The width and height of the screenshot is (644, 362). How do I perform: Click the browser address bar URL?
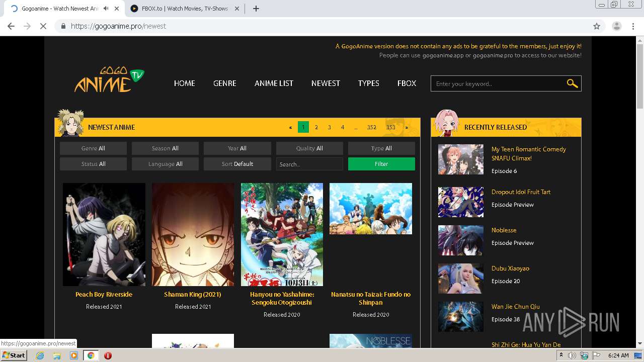(x=118, y=26)
